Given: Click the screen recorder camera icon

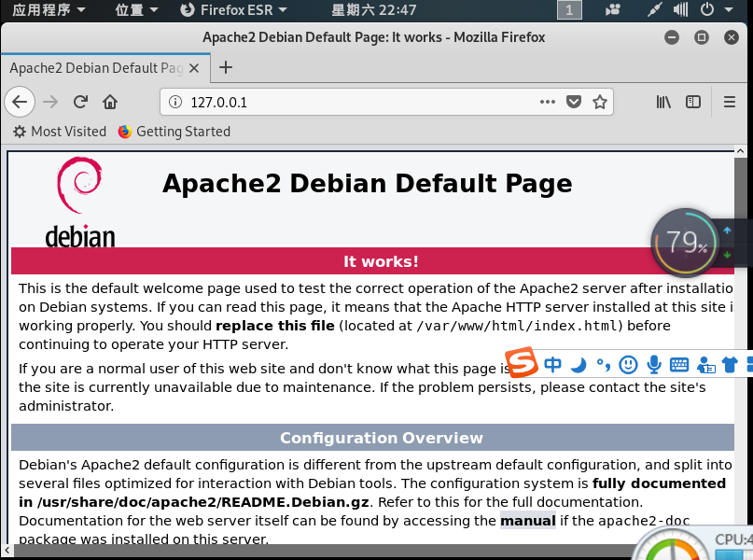Looking at the screenshot, I should 613,9.
